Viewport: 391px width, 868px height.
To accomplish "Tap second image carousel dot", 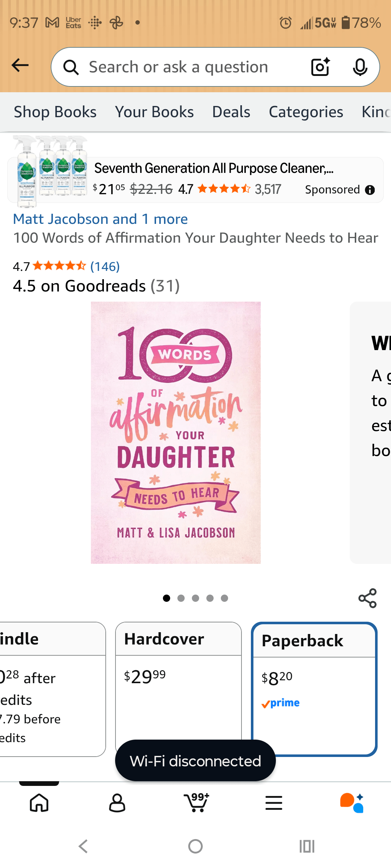I will (181, 598).
